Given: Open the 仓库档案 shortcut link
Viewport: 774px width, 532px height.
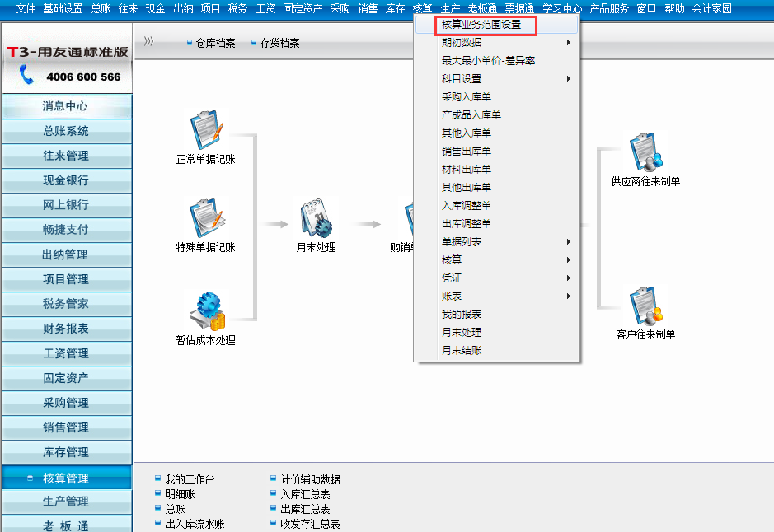Looking at the screenshot, I should pos(215,44).
